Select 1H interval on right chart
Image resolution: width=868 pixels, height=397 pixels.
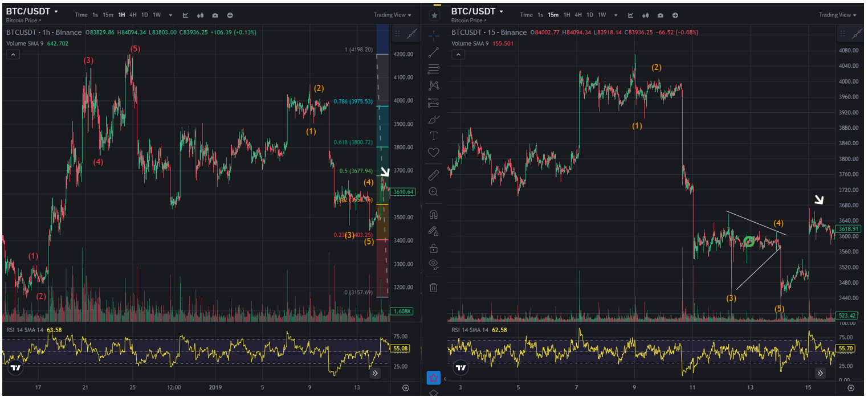(567, 15)
